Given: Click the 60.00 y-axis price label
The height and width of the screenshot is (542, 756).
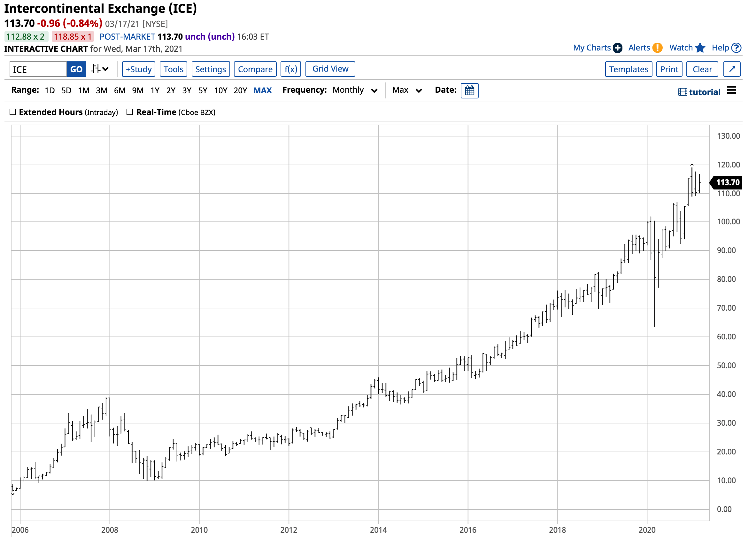Looking at the screenshot, I should click(726, 337).
